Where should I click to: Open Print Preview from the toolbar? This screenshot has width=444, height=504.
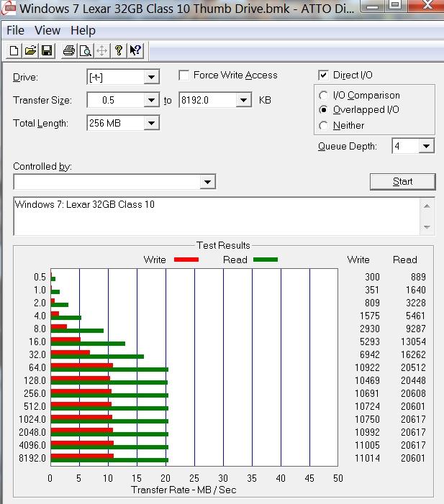(x=85, y=51)
